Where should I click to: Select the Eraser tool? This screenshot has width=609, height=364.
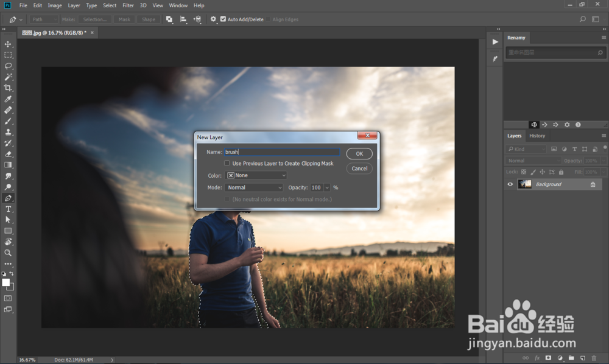8,154
